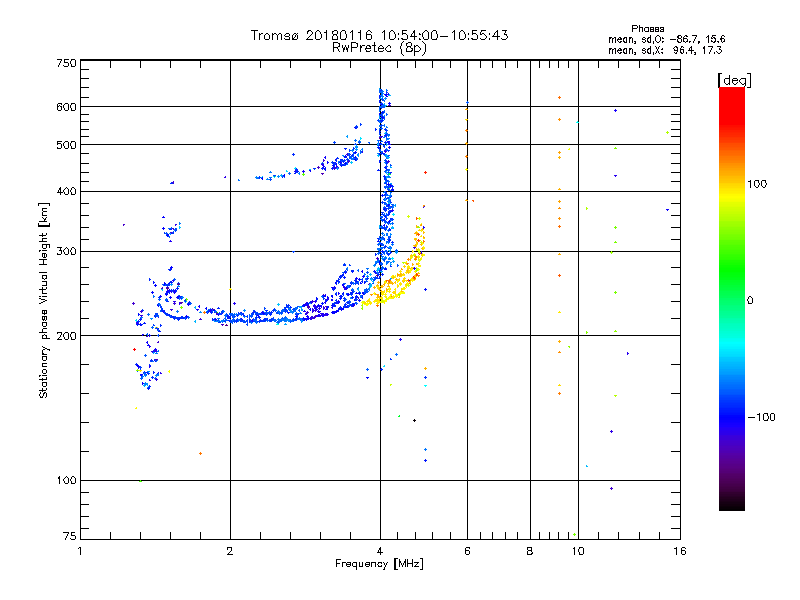
Task: Click the black data point below 200 km
Action: coord(414,420)
